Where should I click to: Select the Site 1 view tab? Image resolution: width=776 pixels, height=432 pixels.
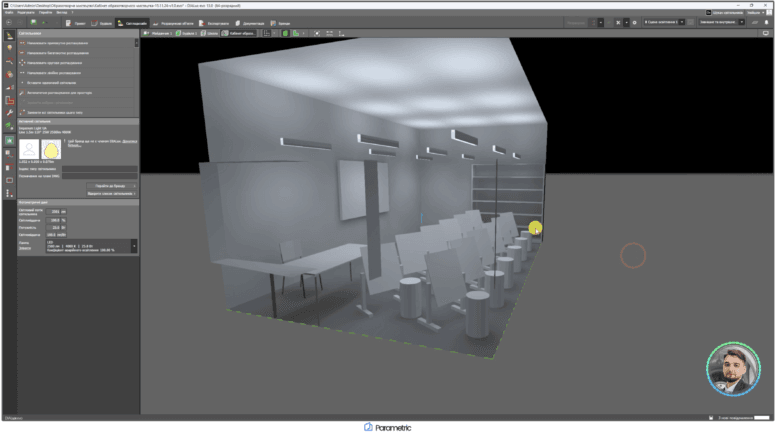[157, 33]
